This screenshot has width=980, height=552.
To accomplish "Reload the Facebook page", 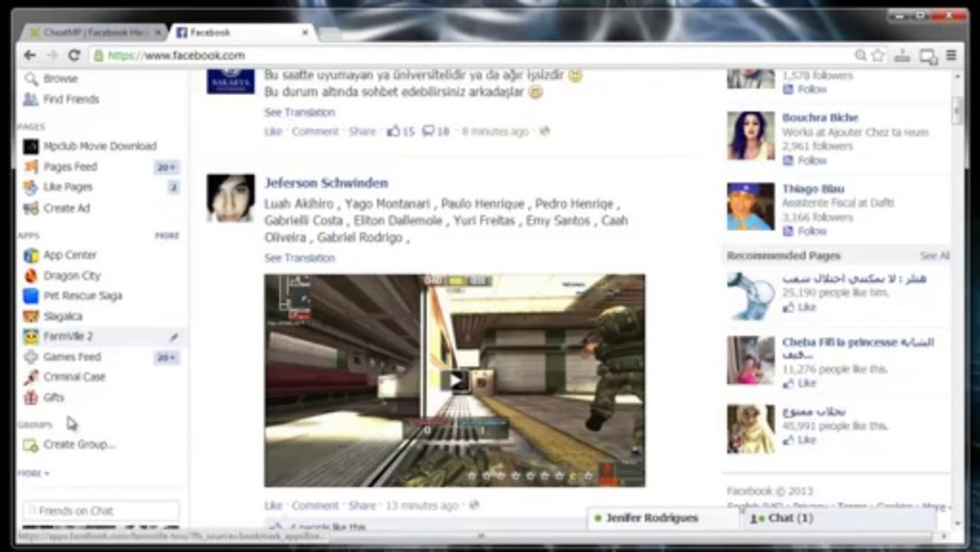I will pos(74,55).
